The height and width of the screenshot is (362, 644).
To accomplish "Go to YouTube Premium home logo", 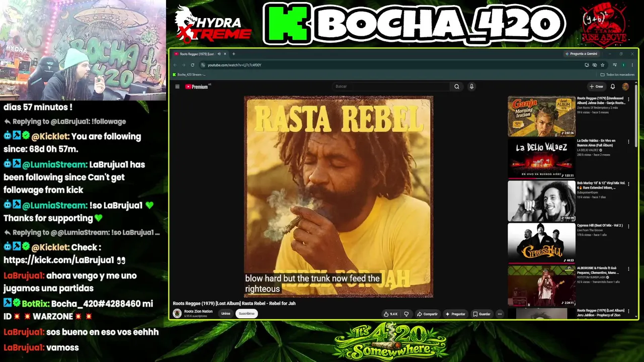I will click(x=197, y=86).
